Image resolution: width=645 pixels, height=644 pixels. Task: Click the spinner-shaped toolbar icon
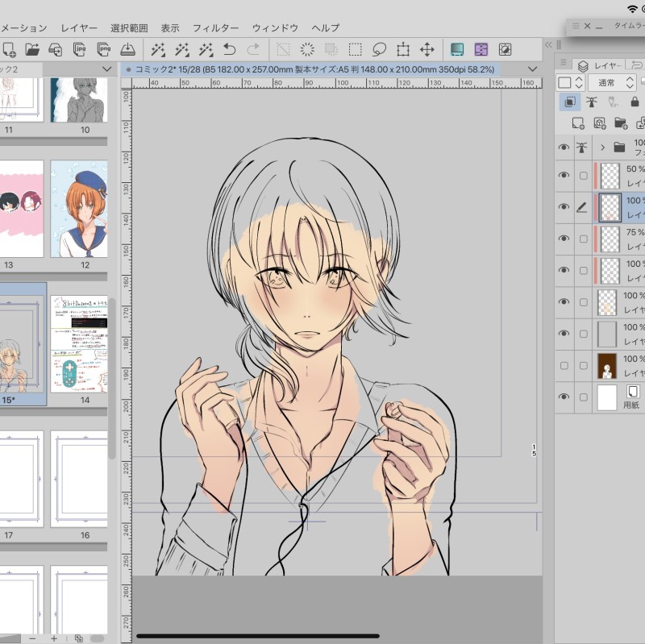click(307, 50)
